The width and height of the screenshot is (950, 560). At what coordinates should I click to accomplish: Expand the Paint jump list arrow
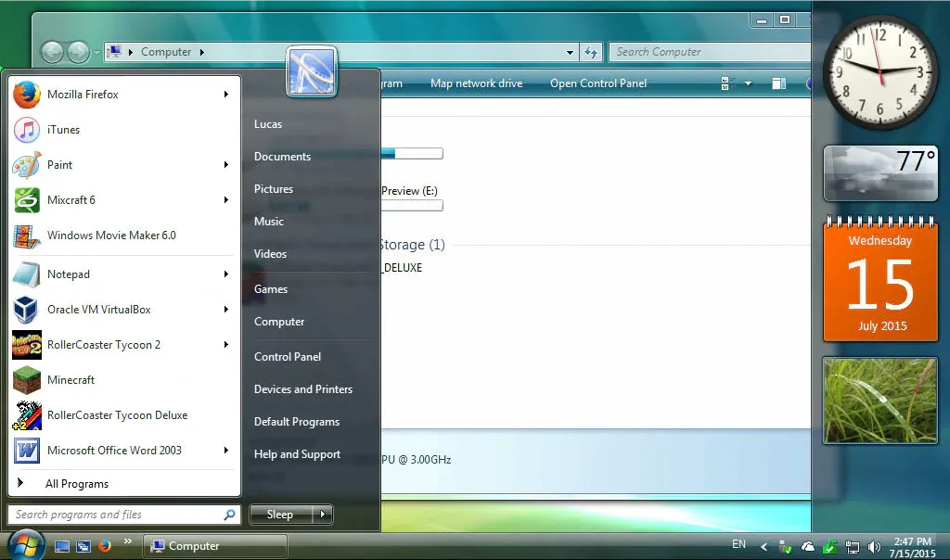(x=226, y=165)
